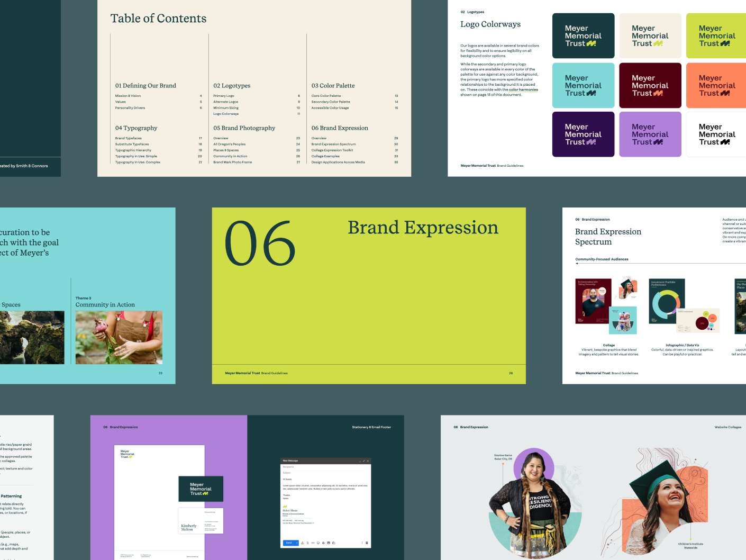Select the orange logo colorway tile
The image size is (746, 560).
pyautogui.click(x=716, y=85)
